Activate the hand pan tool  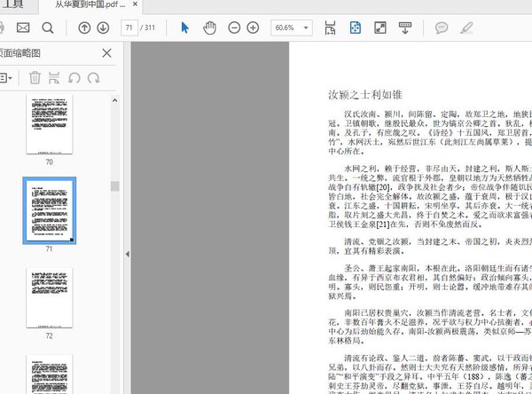click(x=209, y=28)
